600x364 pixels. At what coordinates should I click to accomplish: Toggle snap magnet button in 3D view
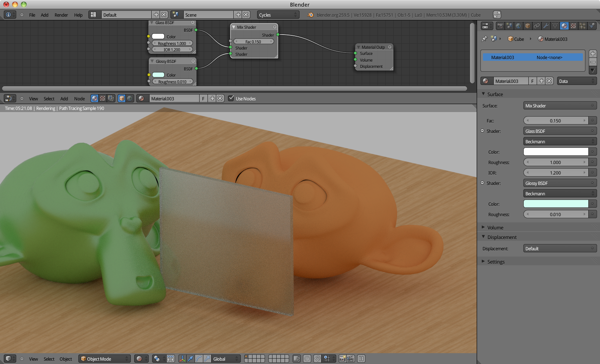pyautogui.click(x=317, y=359)
